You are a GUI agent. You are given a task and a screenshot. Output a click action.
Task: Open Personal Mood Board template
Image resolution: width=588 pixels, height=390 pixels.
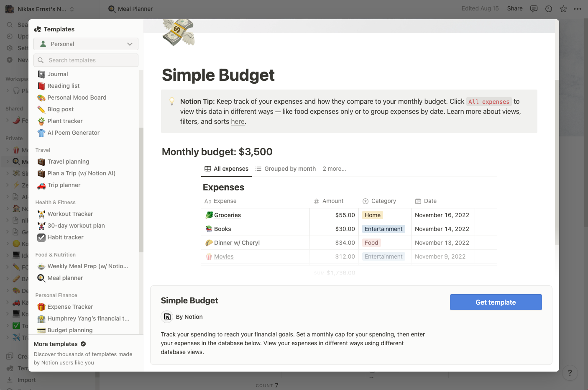click(x=86, y=97)
